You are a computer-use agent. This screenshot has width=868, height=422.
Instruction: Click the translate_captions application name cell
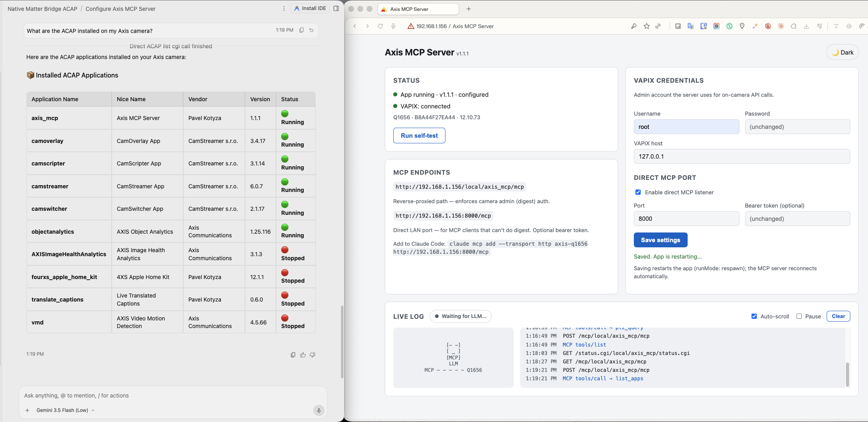click(69, 300)
